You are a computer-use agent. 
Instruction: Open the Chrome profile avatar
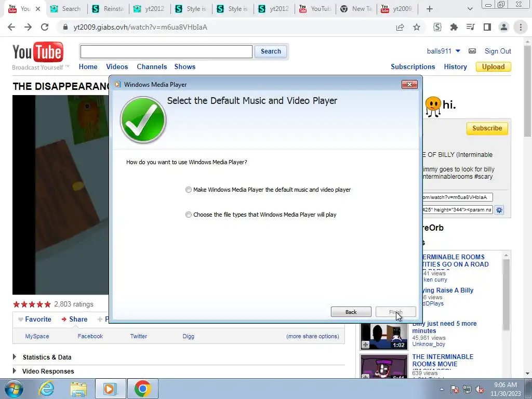tap(504, 27)
